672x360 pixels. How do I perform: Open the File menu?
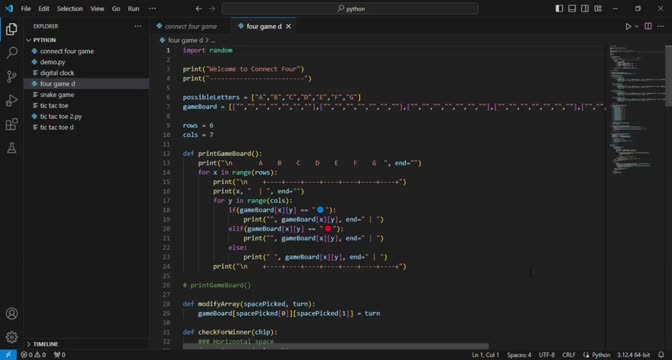point(26,9)
